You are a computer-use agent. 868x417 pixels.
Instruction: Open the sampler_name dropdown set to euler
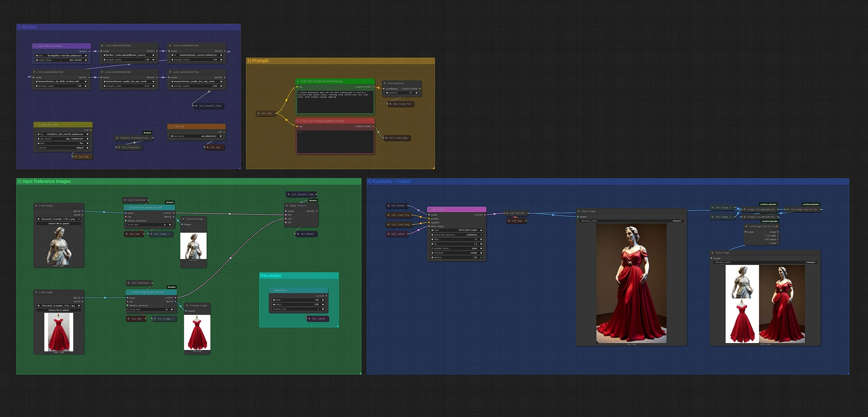click(x=456, y=249)
